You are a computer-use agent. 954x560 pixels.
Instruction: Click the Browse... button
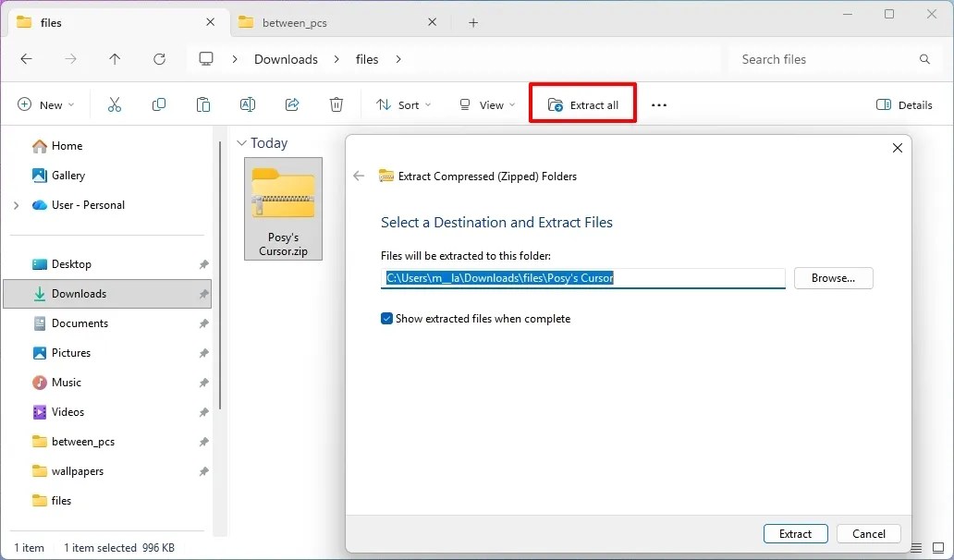tap(834, 278)
